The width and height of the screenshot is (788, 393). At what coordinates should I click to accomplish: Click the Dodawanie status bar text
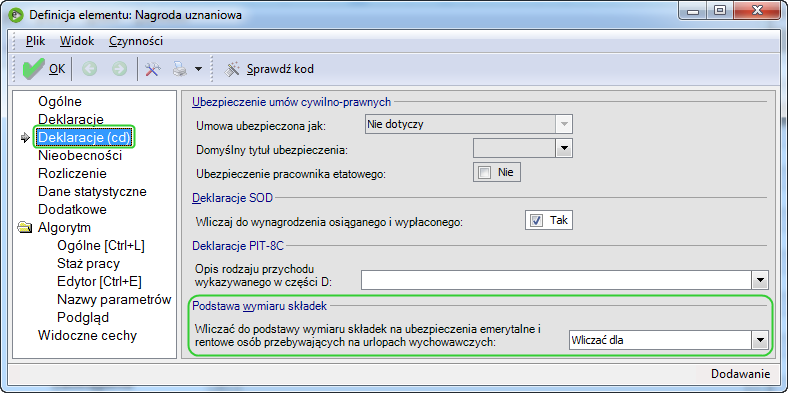click(x=740, y=374)
